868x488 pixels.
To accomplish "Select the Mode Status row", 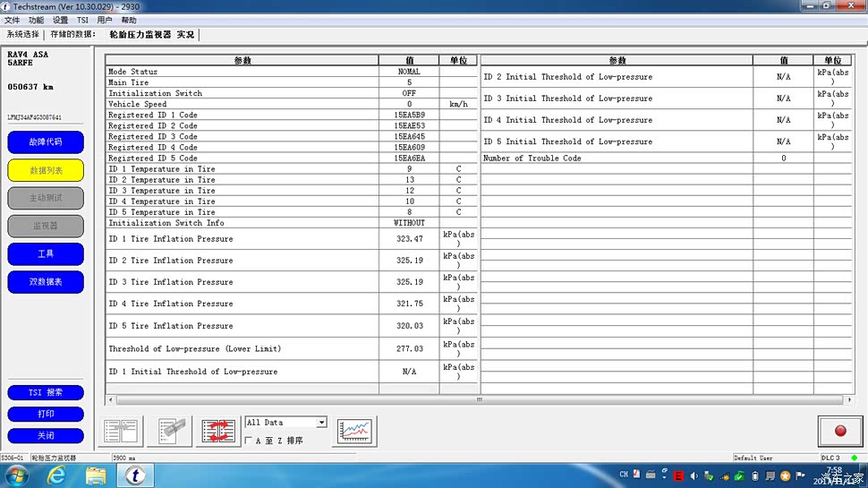I will tap(291, 72).
